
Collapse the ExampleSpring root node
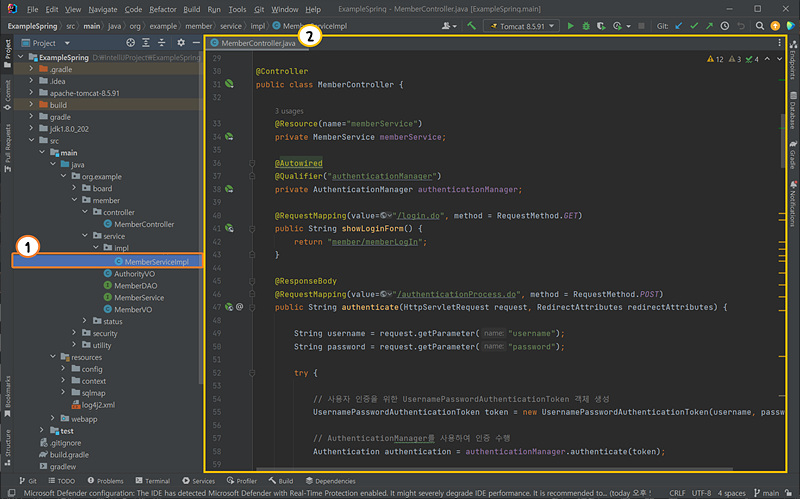coord(21,57)
